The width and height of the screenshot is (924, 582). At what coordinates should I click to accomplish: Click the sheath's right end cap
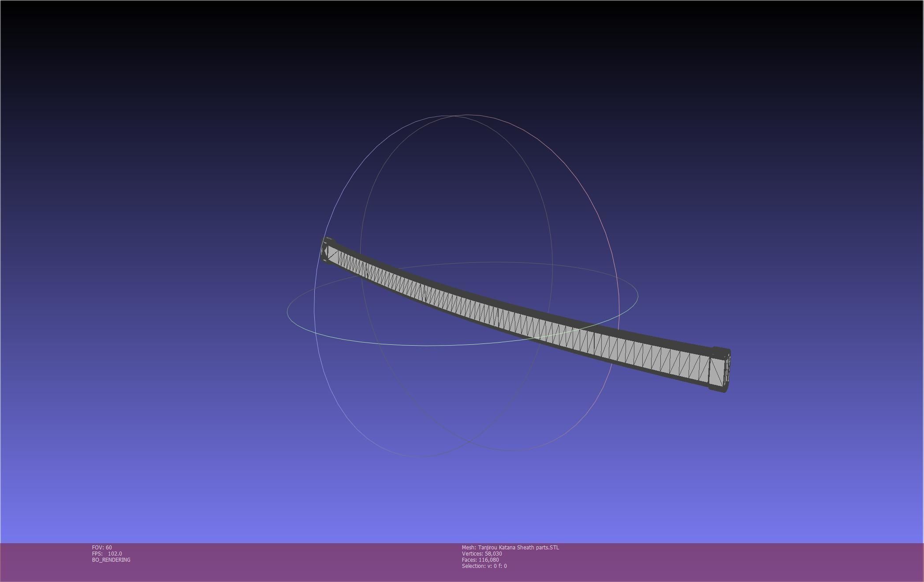pyautogui.click(x=720, y=370)
